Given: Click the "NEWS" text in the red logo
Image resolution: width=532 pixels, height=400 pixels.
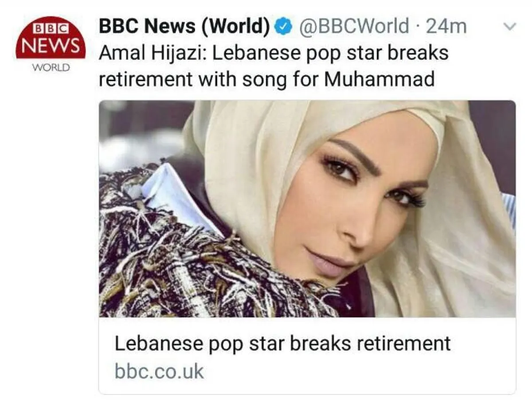Looking at the screenshot, I should click(51, 44).
